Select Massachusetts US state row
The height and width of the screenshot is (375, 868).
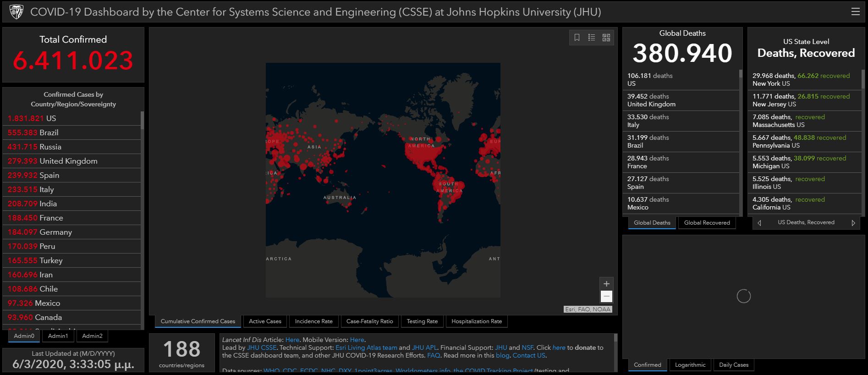805,121
